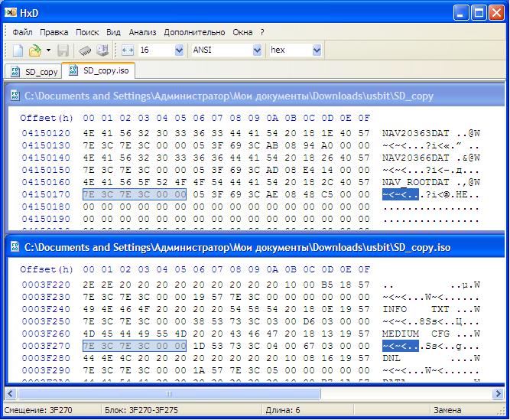Expand the Open icon's recent files arrow

click(x=48, y=50)
